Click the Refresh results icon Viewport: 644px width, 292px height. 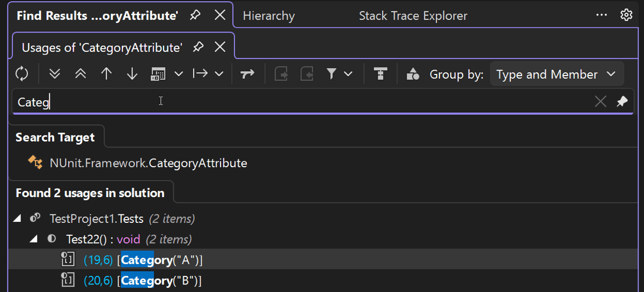point(21,74)
